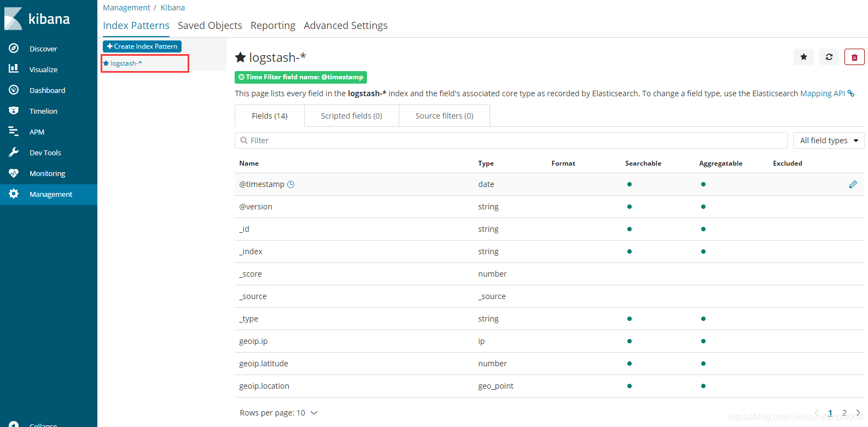Open Dashboard text label in sidebar
This screenshot has height=427, width=868.
click(47, 90)
